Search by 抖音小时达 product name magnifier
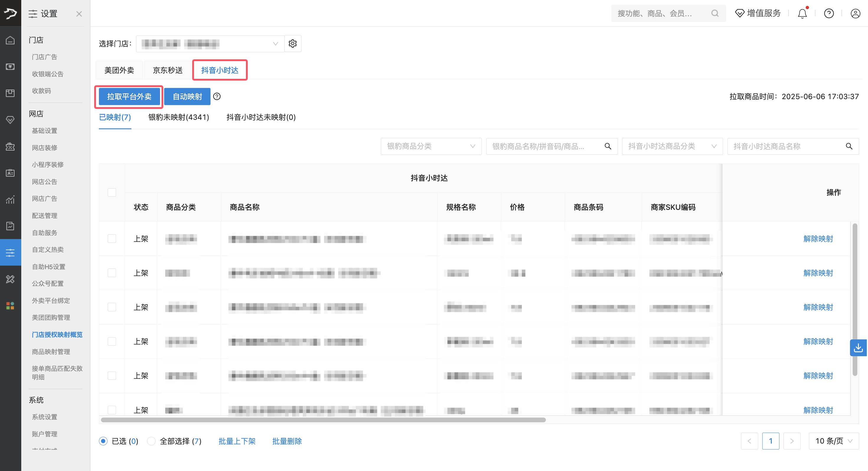The width and height of the screenshot is (868, 471). [x=849, y=146]
